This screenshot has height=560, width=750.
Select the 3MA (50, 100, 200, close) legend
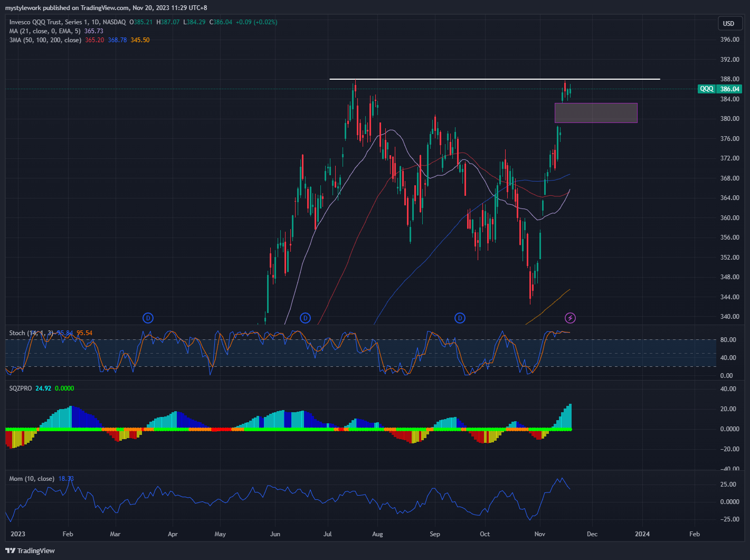pos(45,40)
